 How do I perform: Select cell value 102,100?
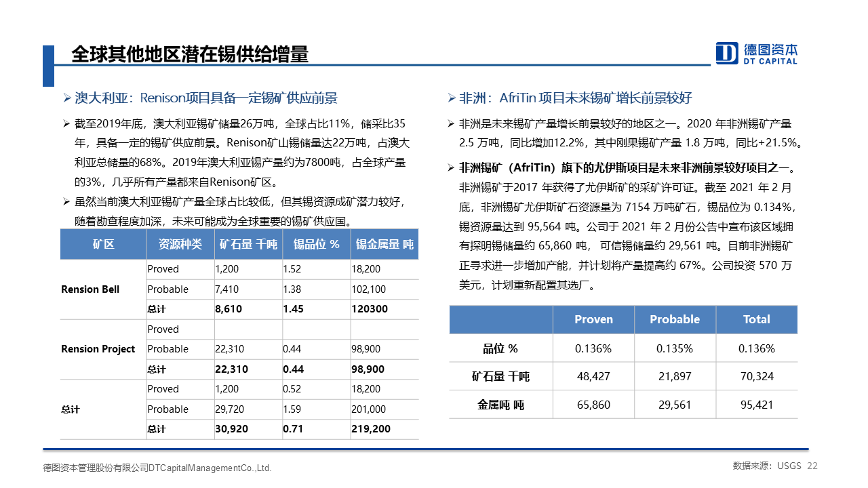[x=368, y=289]
